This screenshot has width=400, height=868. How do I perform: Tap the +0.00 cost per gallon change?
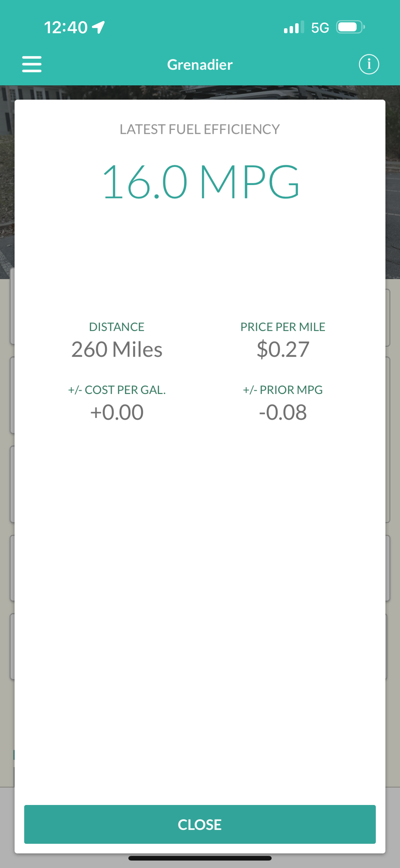117,412
